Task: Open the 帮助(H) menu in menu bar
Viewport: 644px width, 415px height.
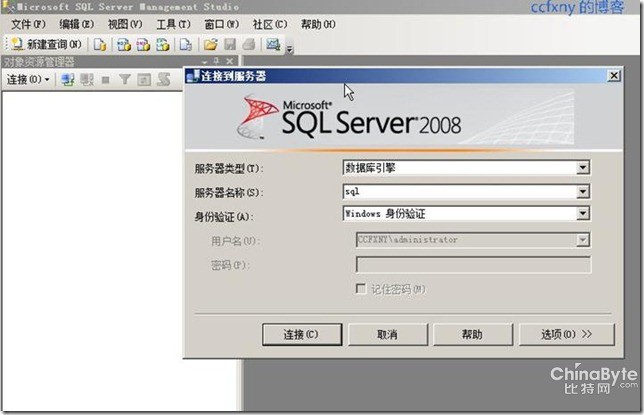Action: point(318,24)
